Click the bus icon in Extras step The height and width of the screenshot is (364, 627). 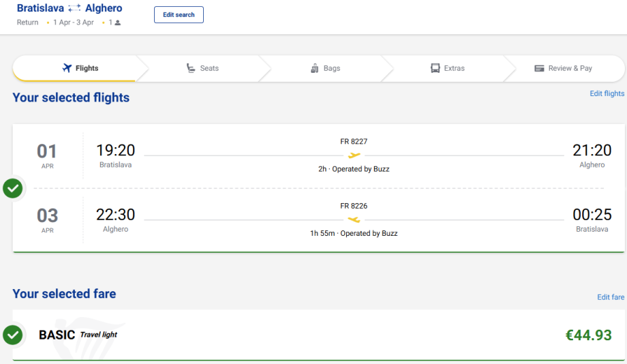tap(435, 68)
